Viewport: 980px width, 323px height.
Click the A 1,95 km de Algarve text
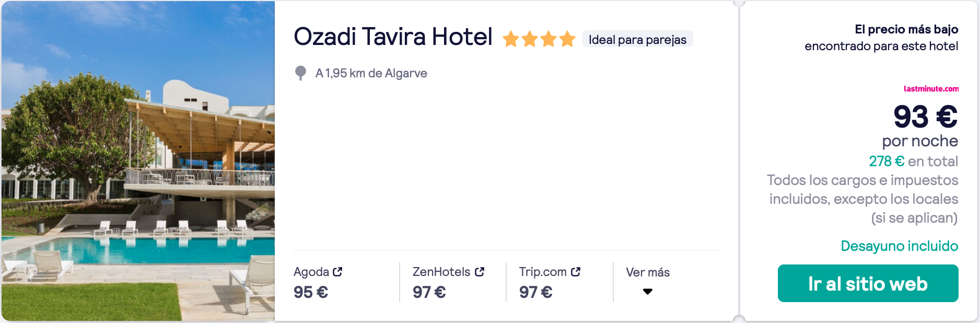click(371, 73)
